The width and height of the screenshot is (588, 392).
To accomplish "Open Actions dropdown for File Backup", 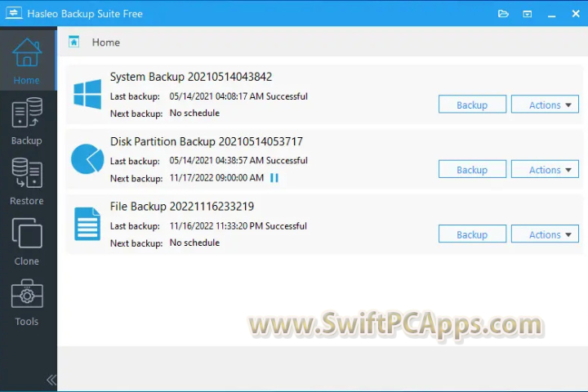I will [x=545, y=234].
